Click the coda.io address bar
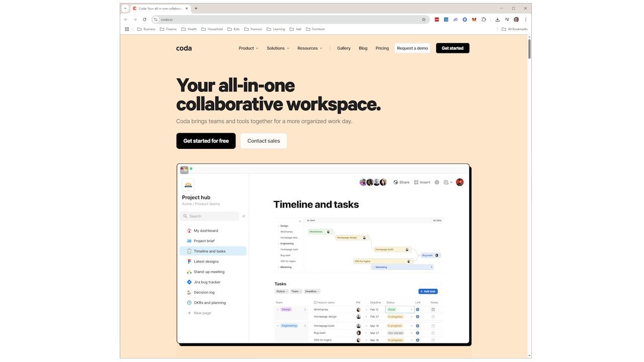This screenshot has height=362, width=644. click(291, 20)
